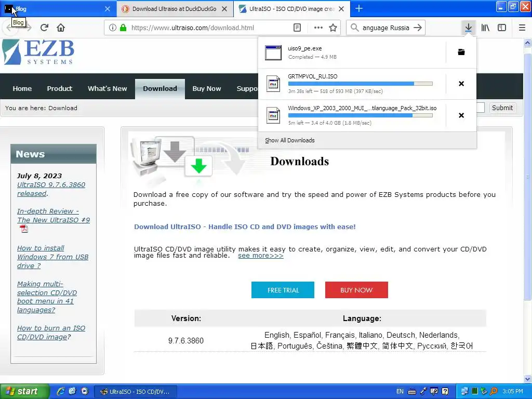Click the search box containing 'anguage Russia'
Screen dimensions: 532x399
coord(386,28)
